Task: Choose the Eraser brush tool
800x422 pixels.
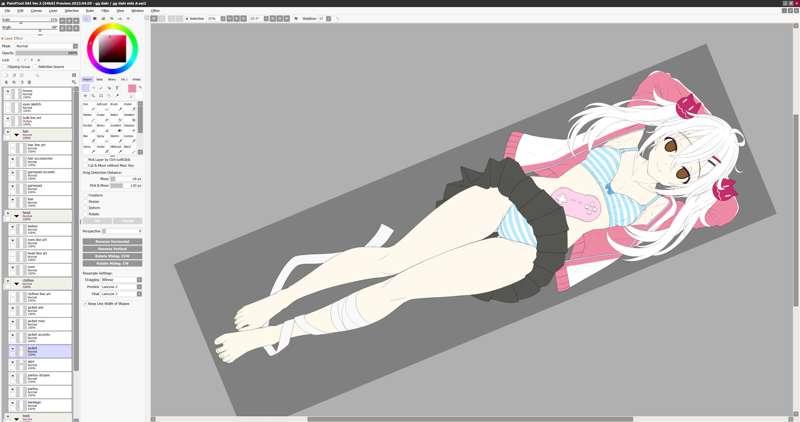Action: click(x=102, y=117)
